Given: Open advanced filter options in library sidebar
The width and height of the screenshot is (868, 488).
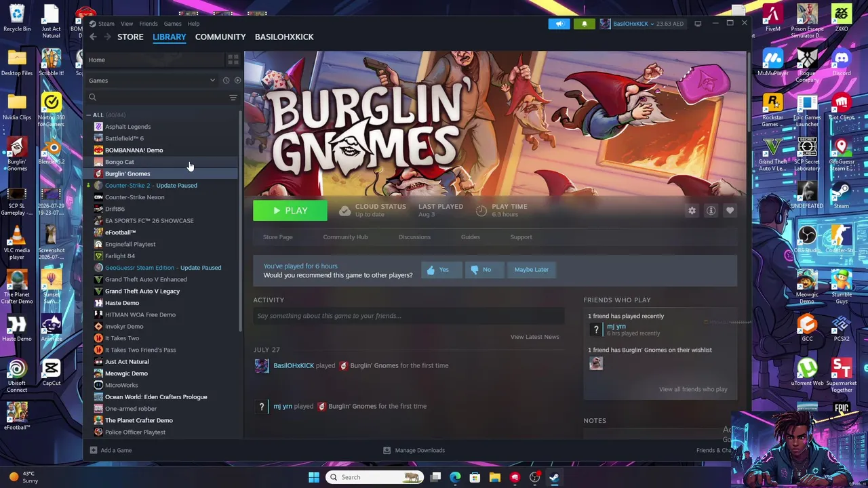Looking at the screenshot, I should (233, 98).
